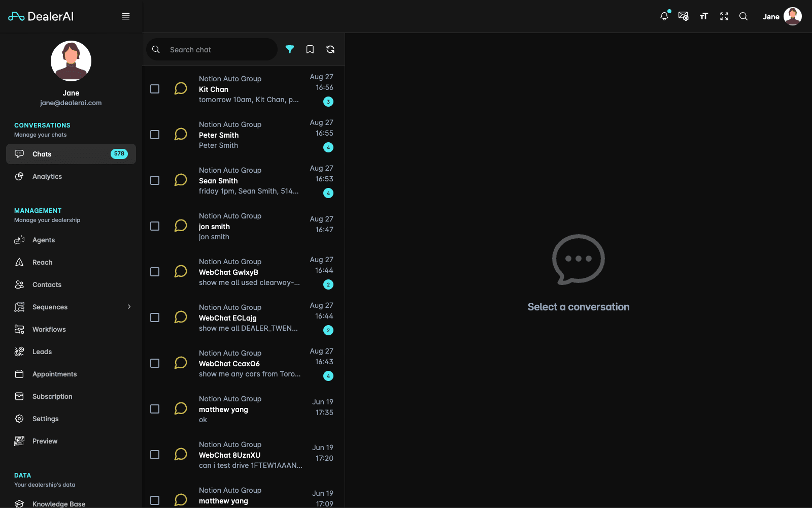The width and height of the screenshot is (812, 508).
Task: Open Jane's avatar in top header
Action: [793, 16]
